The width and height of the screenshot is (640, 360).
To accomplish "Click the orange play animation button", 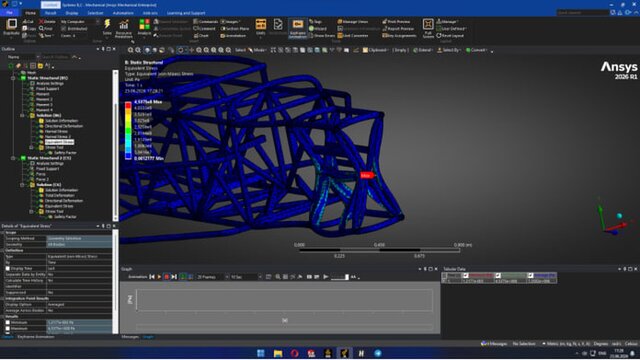I will (x=159, y=277).
